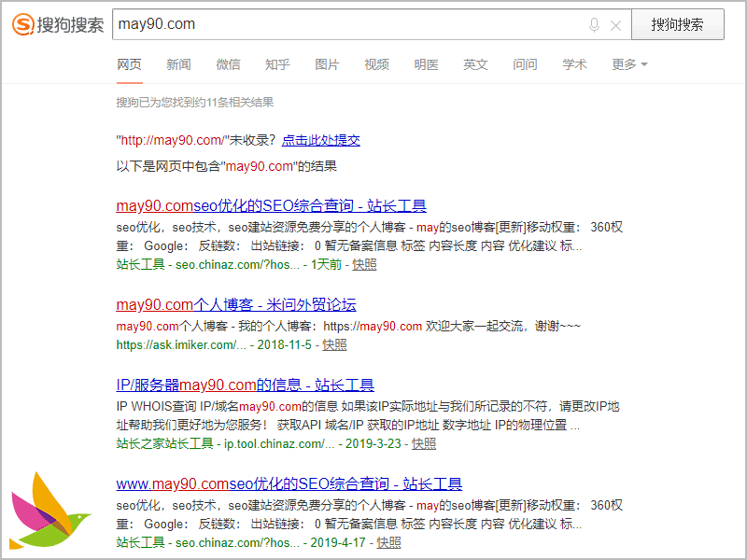Select the 学术 tab
Screen dimensions: 747x560
click(575, 64)
